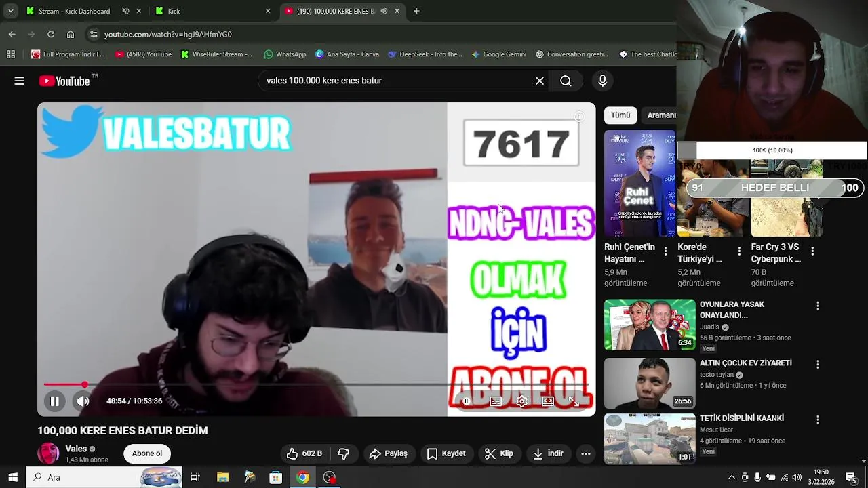Open ALTIN ÇOCUK EV ZİYARETİ video title
The image size is (868, 488).
click(746, 363)
